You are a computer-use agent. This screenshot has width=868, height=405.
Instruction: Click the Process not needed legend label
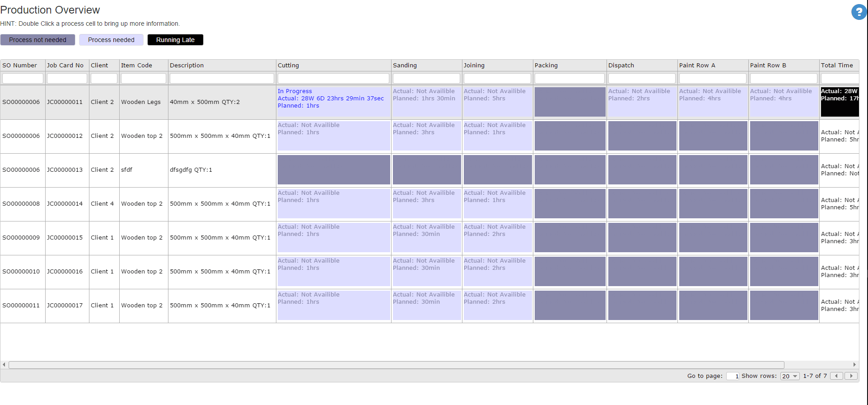38,40
